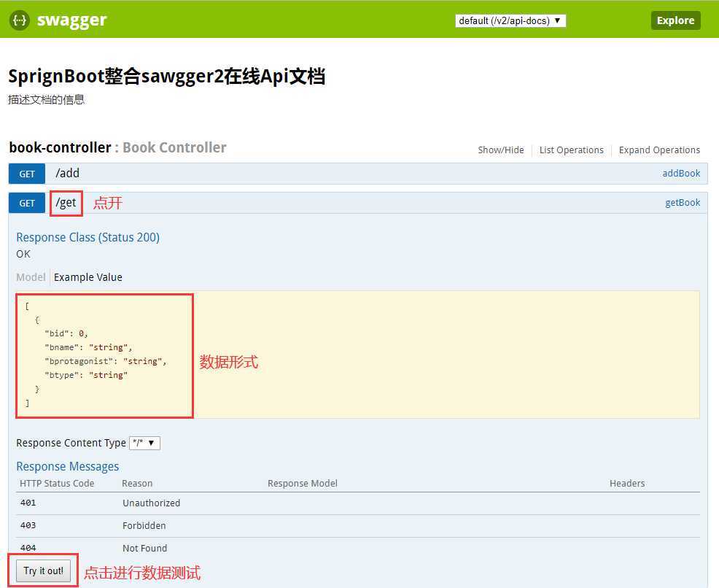This screenshot has width=719, height=588.
Task: Open the Response Content Type dropdown
Action: 145,443
